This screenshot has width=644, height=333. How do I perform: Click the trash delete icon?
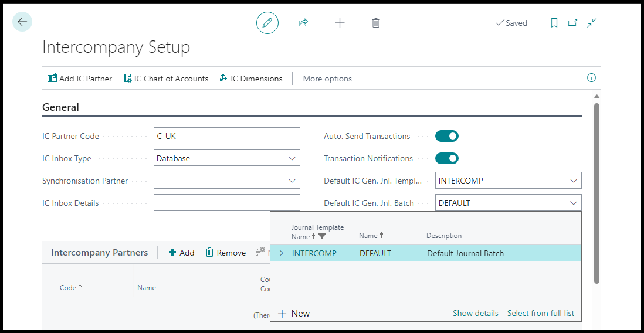coord(376,23)
